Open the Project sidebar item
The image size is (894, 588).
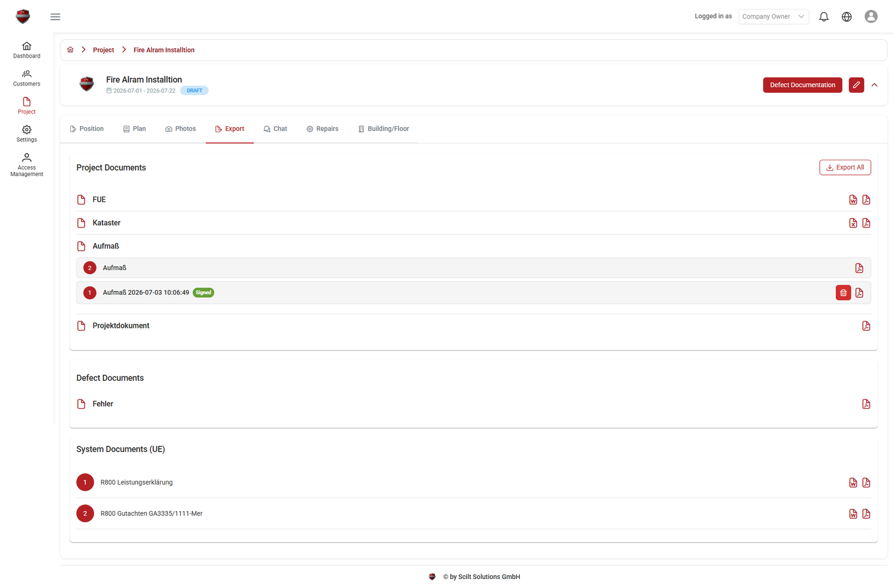(x=26, y=106)
